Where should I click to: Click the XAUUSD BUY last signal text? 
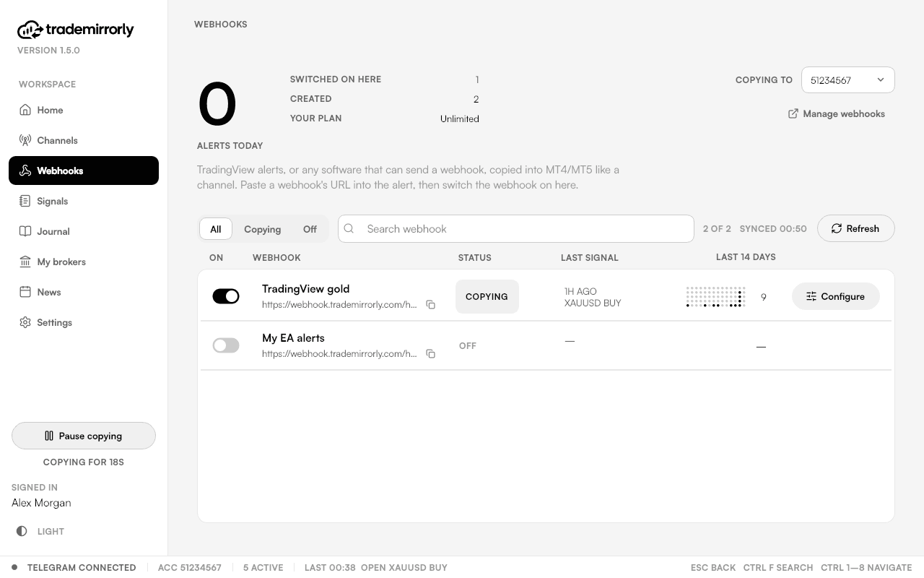(x=593, y=303)
